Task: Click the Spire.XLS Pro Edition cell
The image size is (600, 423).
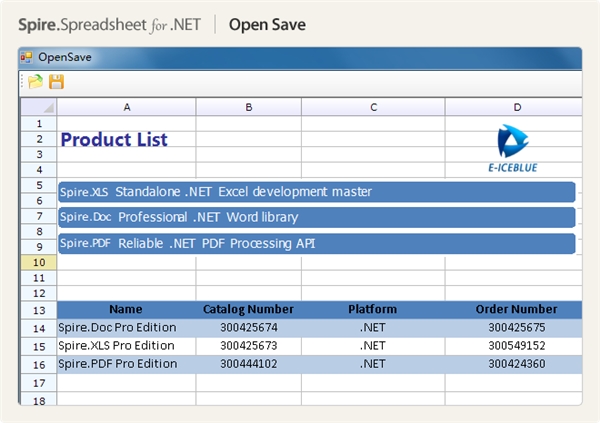Action: 126,346
